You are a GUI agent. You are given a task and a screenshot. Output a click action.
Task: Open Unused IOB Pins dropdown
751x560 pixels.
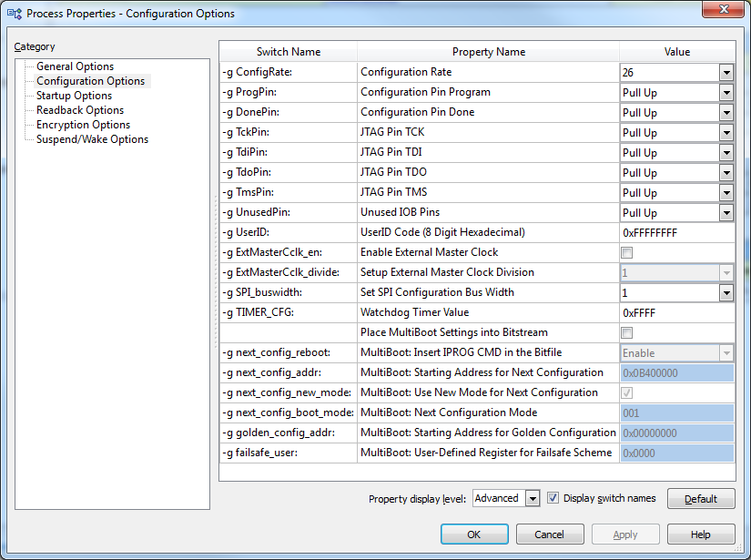[x=726, y=213]
